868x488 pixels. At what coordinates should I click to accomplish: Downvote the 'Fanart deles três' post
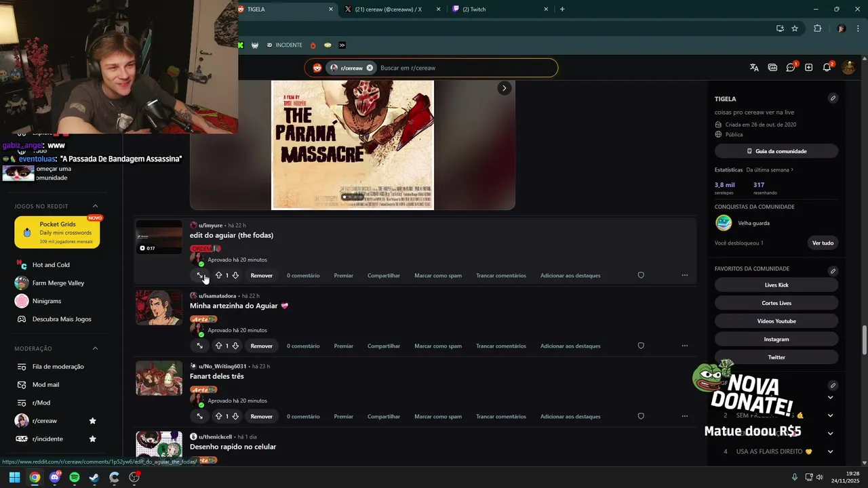pos(235,416)
